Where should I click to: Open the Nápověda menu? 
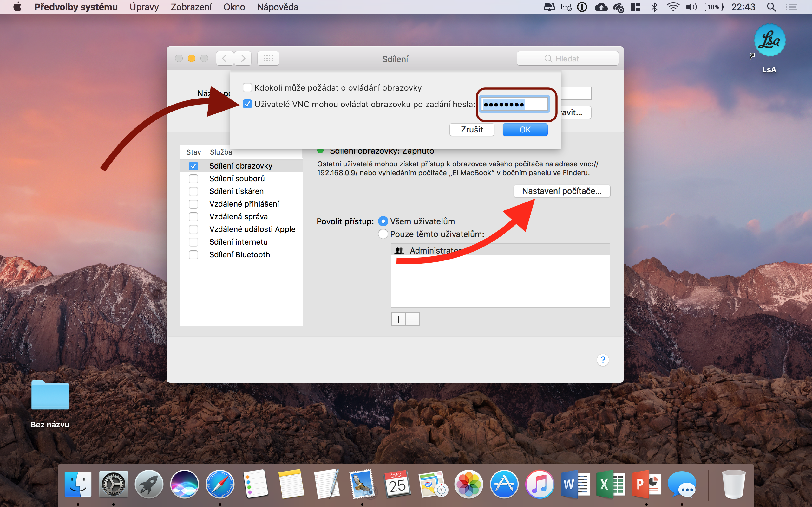tap(278, 7)
